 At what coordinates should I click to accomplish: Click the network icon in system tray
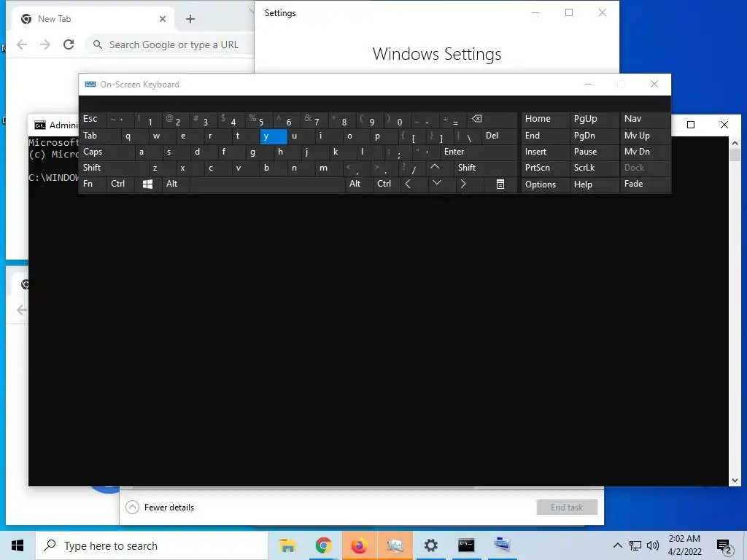tap(635, 545)
